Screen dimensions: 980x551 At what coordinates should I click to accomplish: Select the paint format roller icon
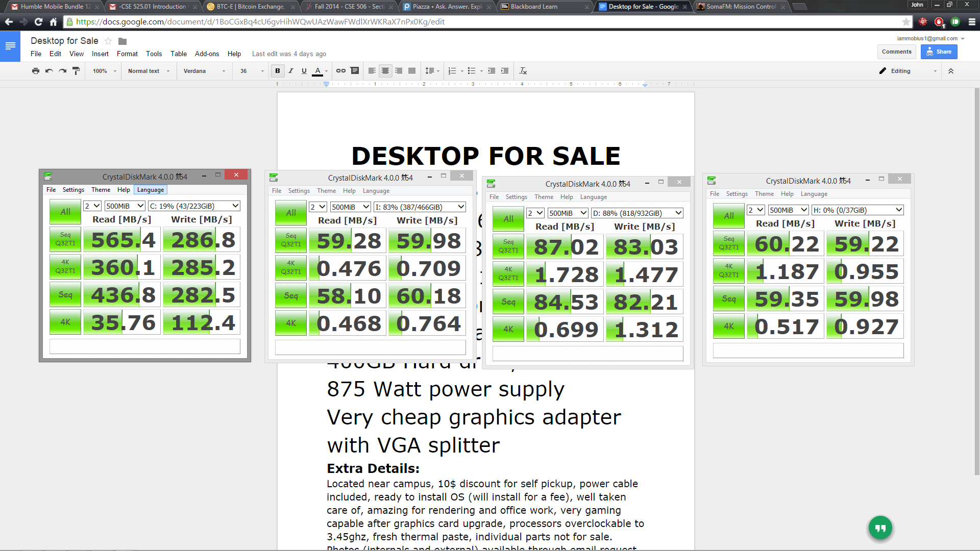click(x=76, y=71)
